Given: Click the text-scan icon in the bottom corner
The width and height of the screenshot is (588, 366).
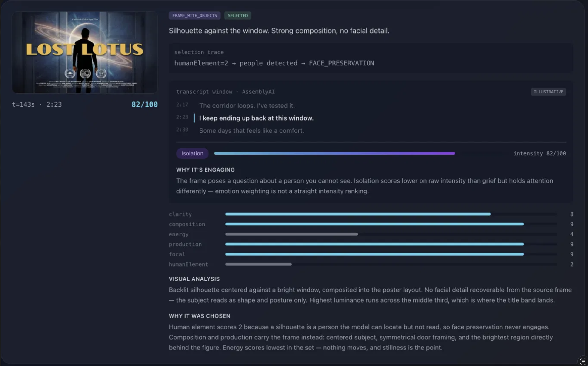Looking at the screenshot, I should (x=583, y=361).
